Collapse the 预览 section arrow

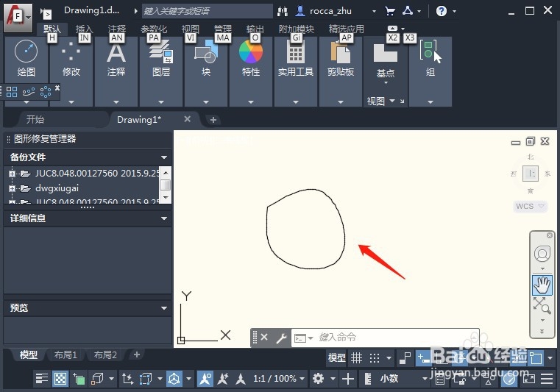(x=164, y=307)
